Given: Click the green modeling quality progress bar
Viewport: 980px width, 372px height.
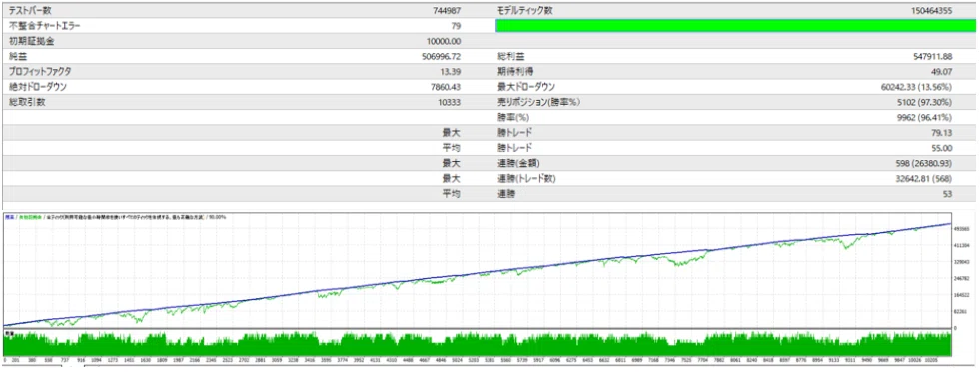Looking at the screenshot, I should pos(734,26).
